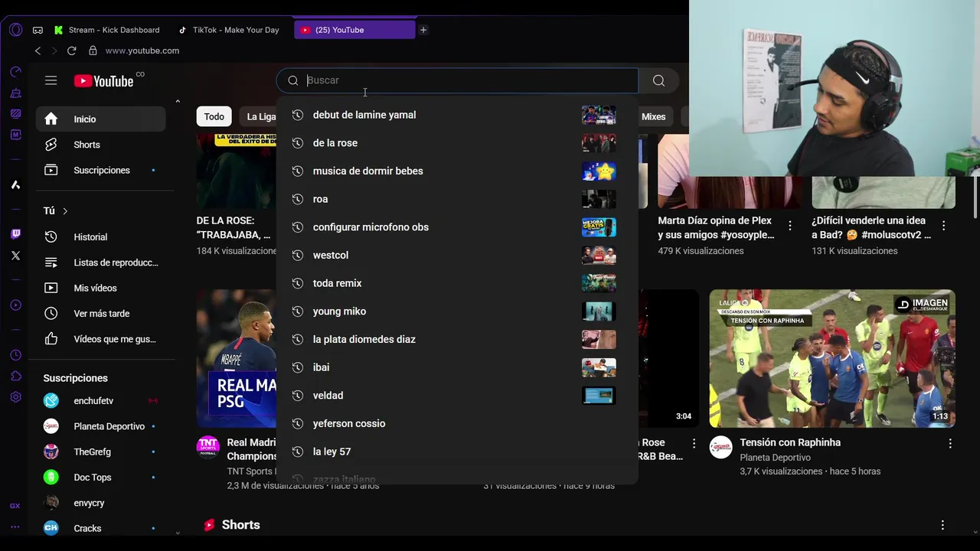Open Tensión con Raphinha video thumbnail
980x551 pixels.
(x=832, y=358)
